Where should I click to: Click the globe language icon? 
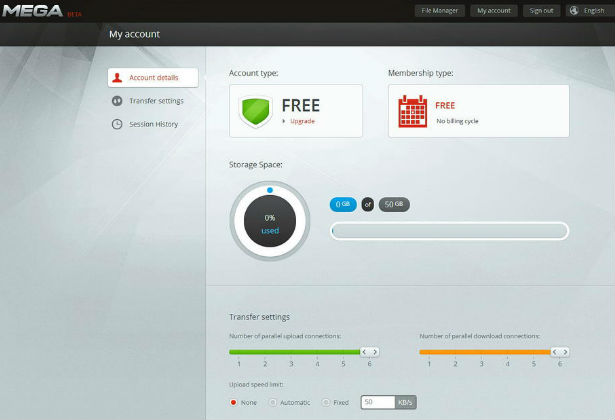pos(574,11)
